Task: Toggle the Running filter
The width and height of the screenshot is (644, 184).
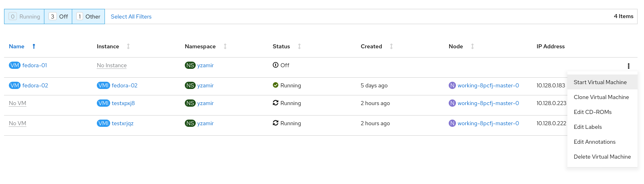Action: pos(24,17)
